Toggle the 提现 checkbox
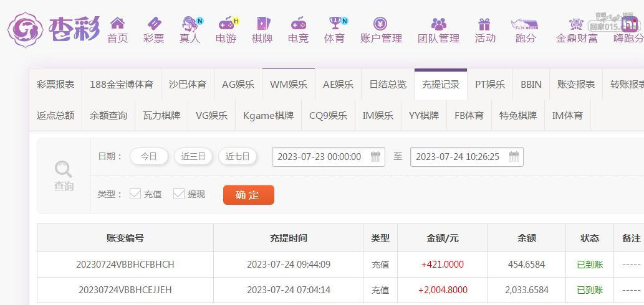 (179, 194)
